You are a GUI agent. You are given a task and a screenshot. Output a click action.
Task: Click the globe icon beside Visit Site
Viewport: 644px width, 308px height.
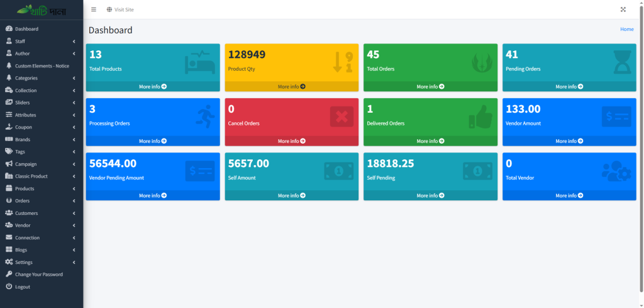[109, 9]
